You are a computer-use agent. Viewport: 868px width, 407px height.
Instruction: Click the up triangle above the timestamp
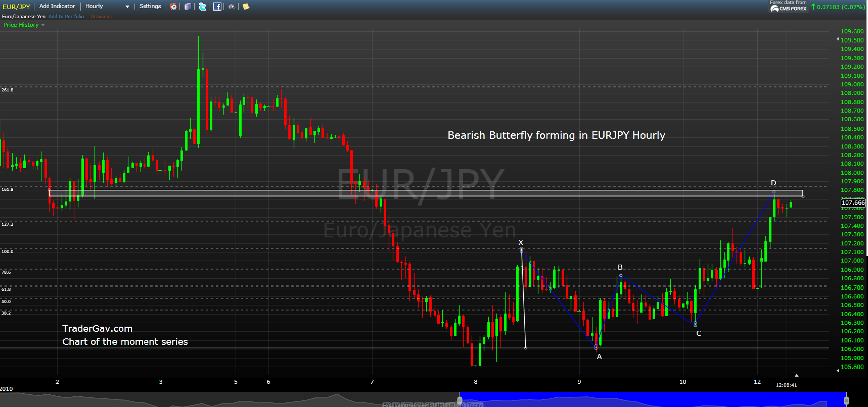coord(796,375)
